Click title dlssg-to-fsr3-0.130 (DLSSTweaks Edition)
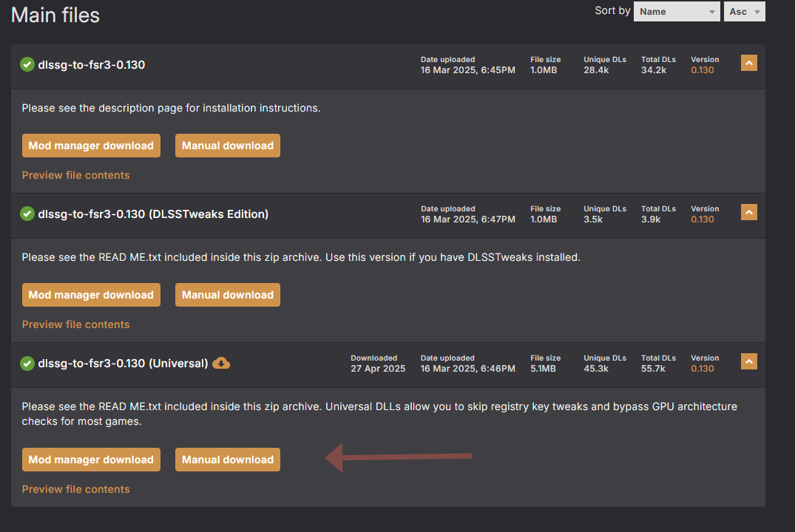 point(153,214)
